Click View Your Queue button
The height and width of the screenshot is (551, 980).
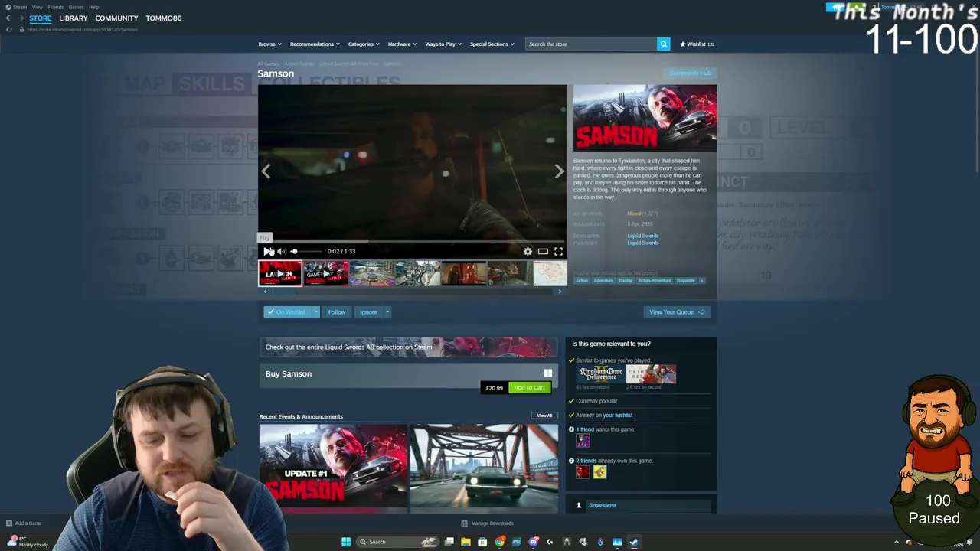677,312
